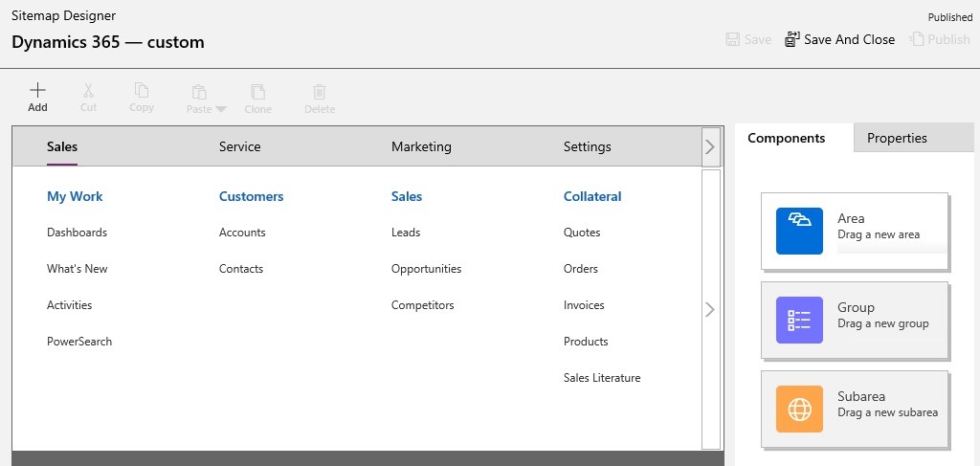Expand more areas with top chevron
Viewport: 980px width, 466px height.
710,146
